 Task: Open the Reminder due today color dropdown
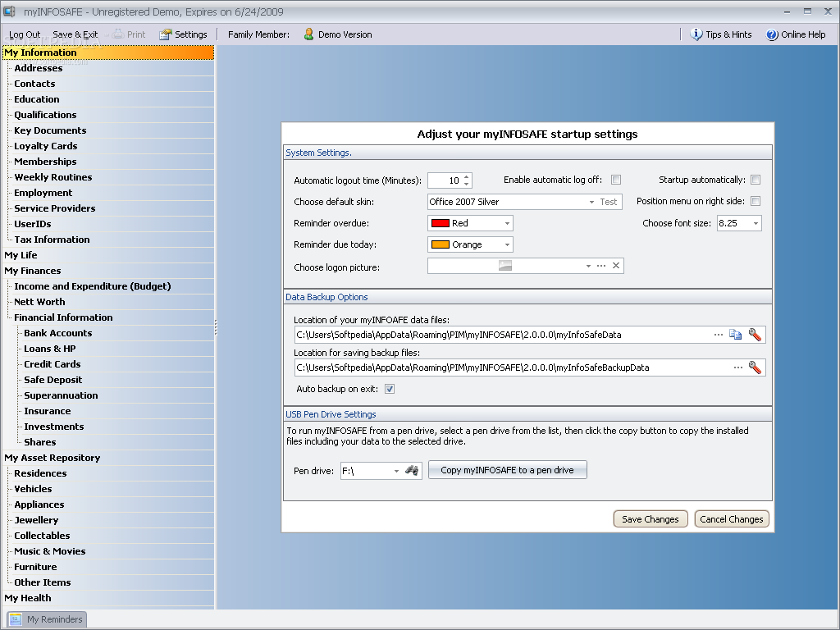tap(507, 244)
